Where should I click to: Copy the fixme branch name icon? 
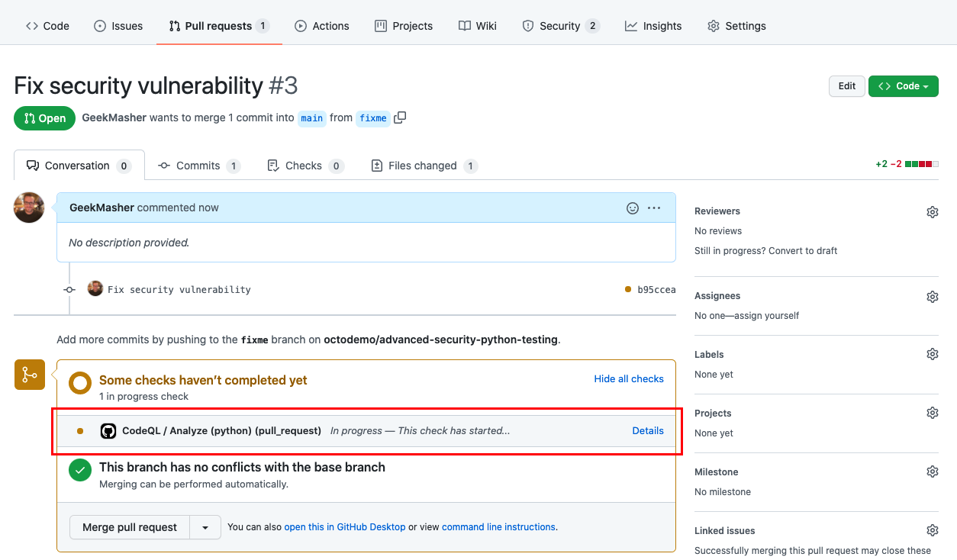point(400,117)
